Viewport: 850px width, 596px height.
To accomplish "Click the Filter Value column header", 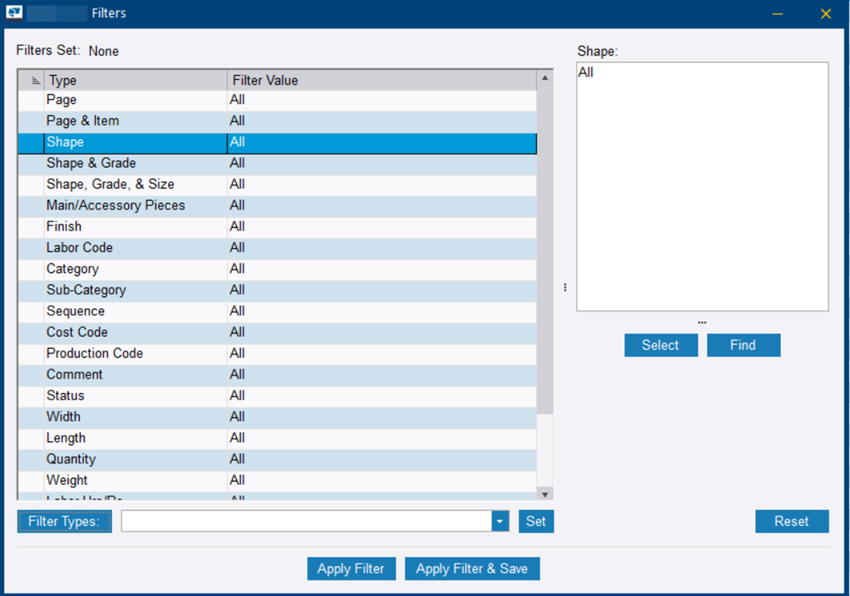I will coord(380,81).
